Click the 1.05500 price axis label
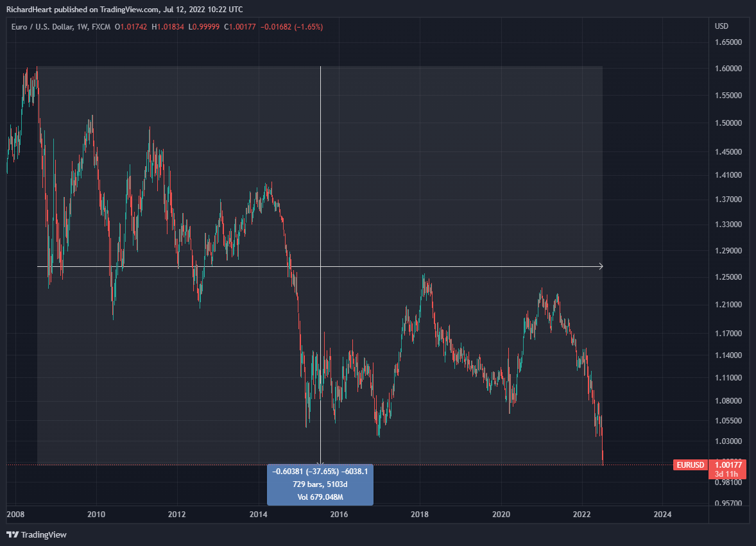 point(728,421)
